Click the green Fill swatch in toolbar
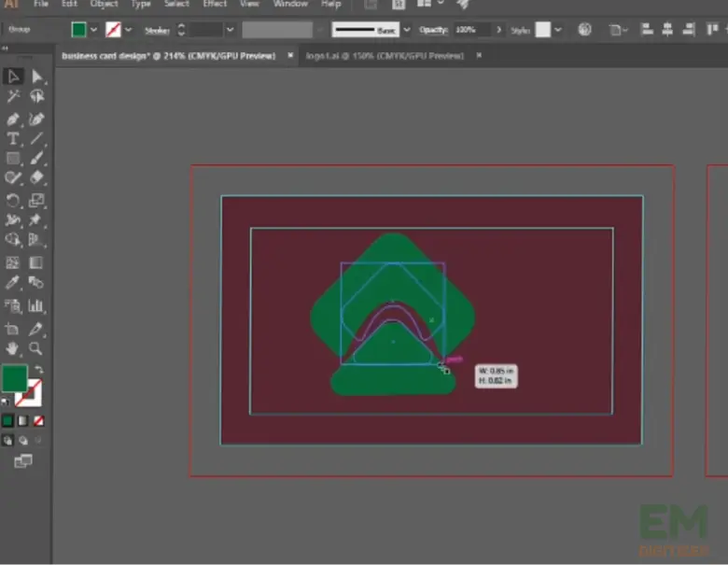 click(x=14, y=377)
